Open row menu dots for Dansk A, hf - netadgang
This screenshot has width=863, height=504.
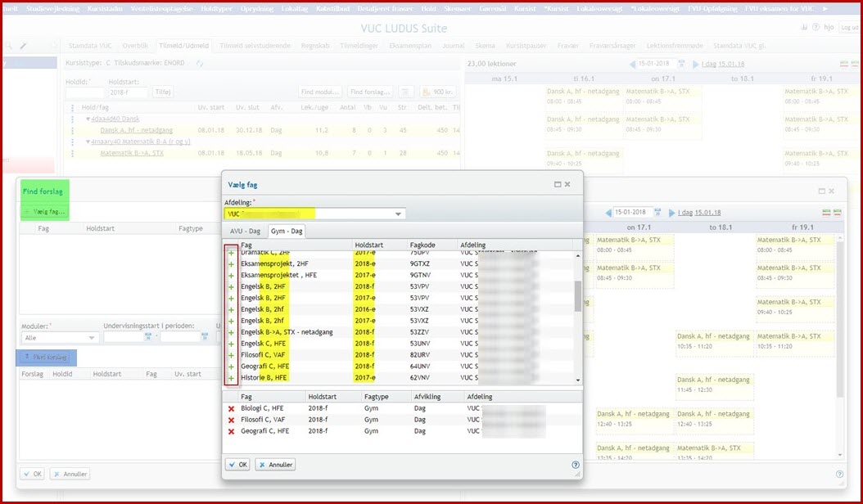[x=72, y=130]
